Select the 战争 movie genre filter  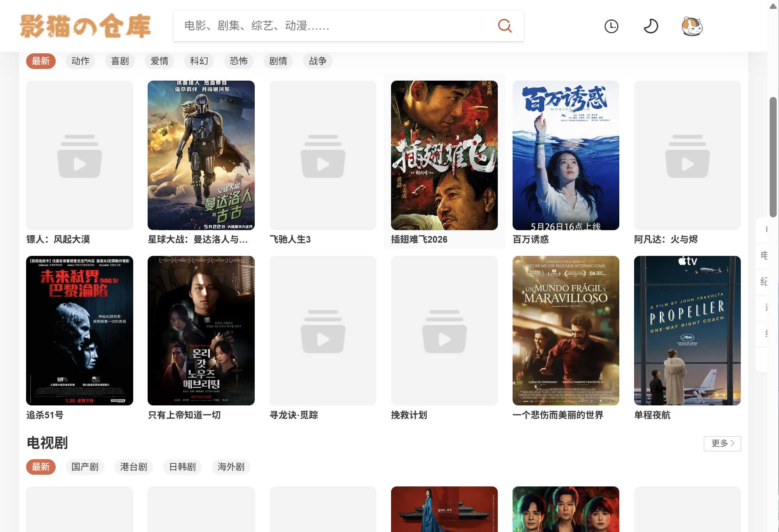click(318, 61)
